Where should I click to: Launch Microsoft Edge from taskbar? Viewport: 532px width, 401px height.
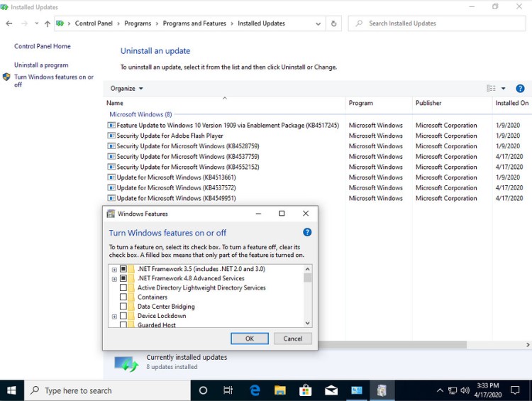pyautogui.click(x=255, y=390)
